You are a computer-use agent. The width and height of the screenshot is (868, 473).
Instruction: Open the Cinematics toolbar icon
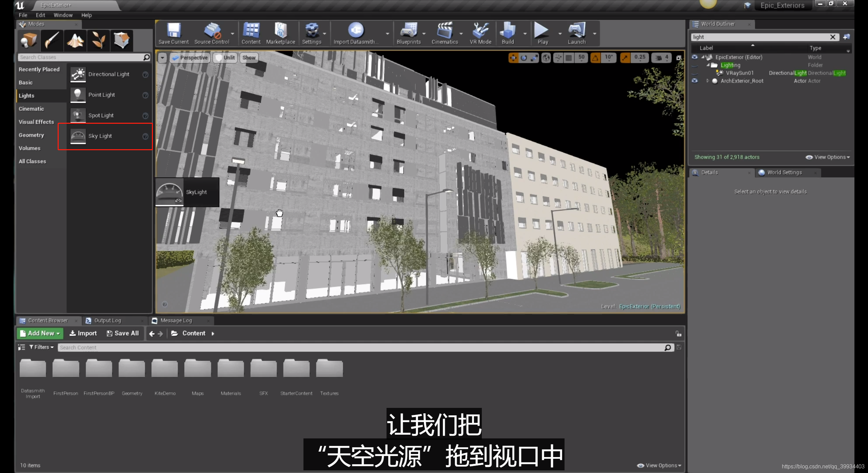click(x=445, y=33)
